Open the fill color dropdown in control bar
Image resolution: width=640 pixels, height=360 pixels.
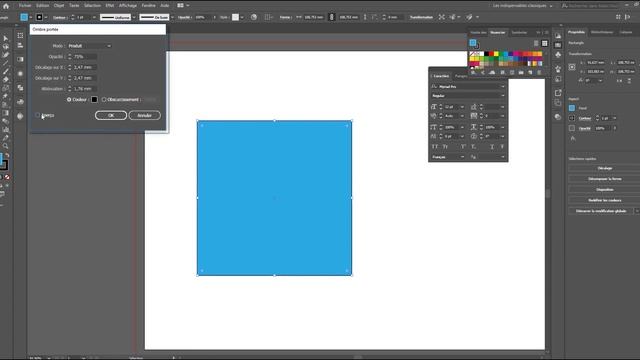[x=31, y=18]
